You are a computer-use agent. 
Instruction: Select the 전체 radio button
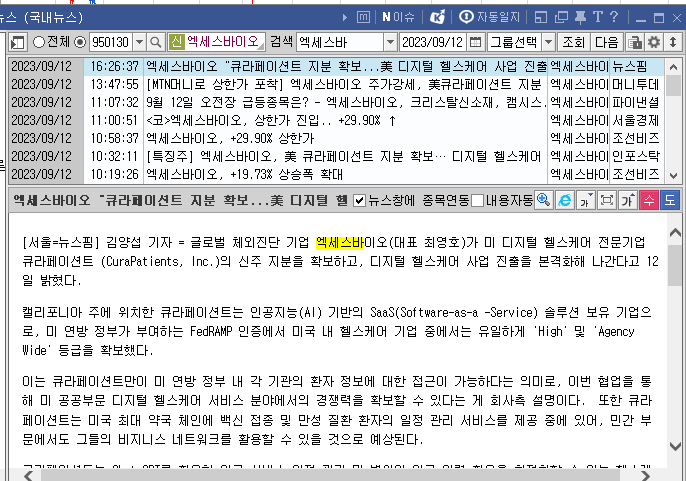39,42
